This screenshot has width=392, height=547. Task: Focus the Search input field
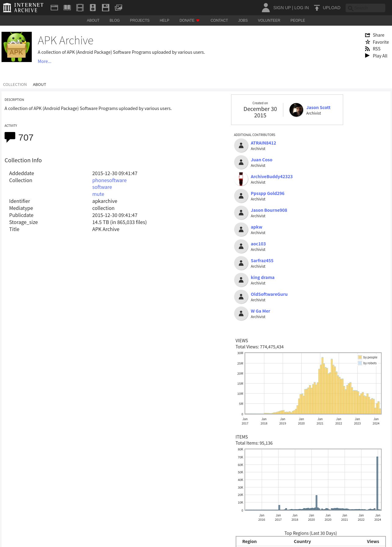[365, 8]
